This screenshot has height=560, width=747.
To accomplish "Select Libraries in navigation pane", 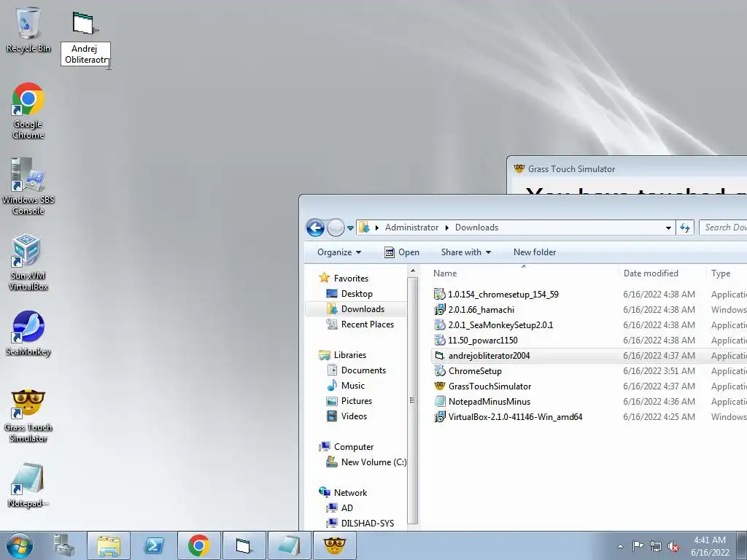I will [349, 355].
